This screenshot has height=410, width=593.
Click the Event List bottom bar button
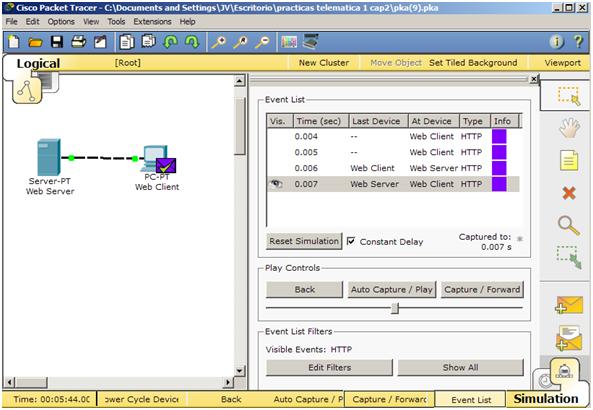pyautogui.click(x=471, y=399)
